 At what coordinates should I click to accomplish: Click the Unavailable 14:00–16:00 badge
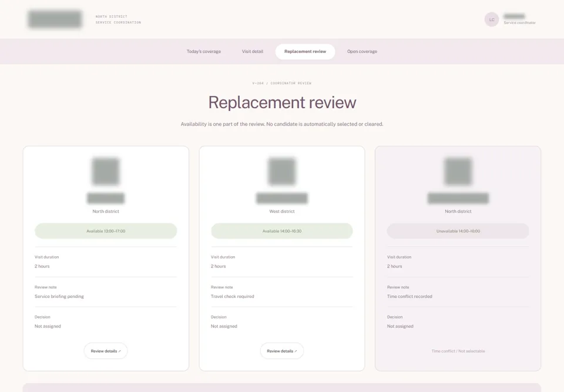pyautogui.click(x=458, y=231)
